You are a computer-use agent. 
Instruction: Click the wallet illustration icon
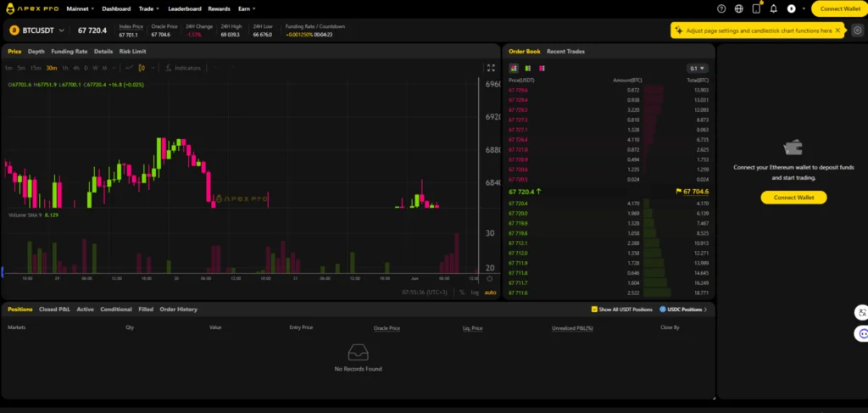[793, 148]
